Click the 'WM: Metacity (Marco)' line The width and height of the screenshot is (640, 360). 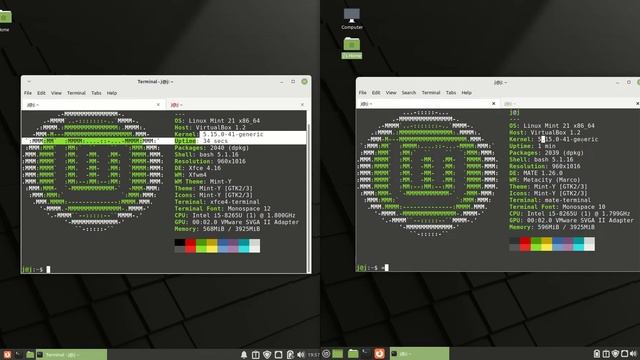544,180
